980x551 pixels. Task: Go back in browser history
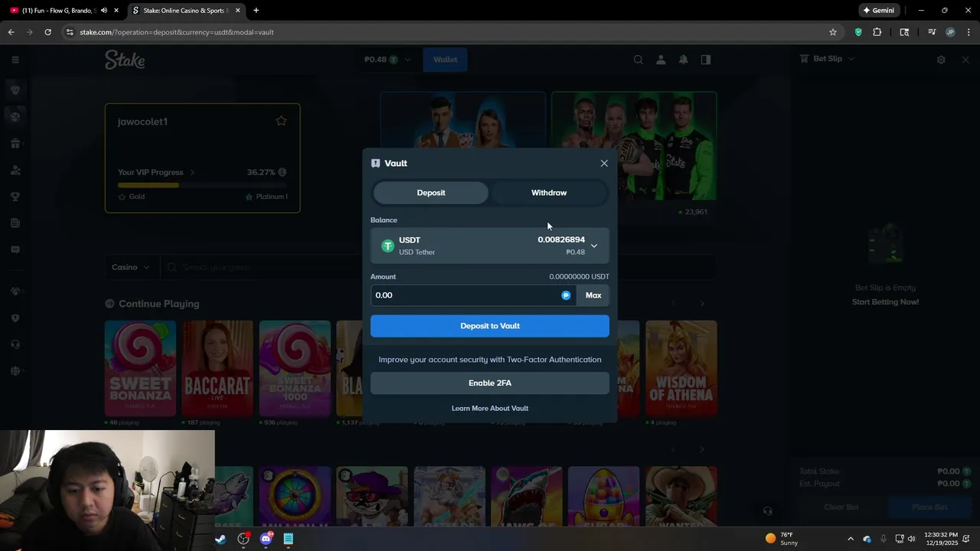[11, 32]
